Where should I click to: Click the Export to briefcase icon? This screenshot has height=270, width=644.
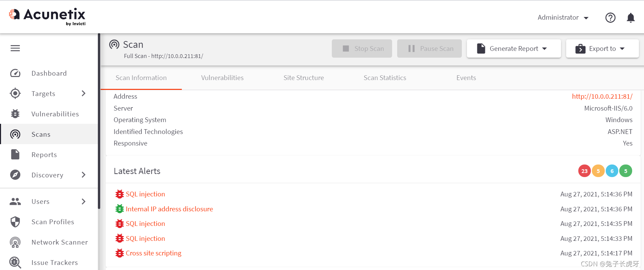(x=580, y=49)
